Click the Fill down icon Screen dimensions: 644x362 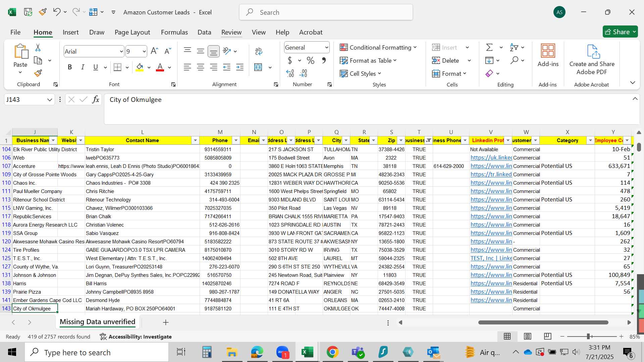(x=489, y=61)
